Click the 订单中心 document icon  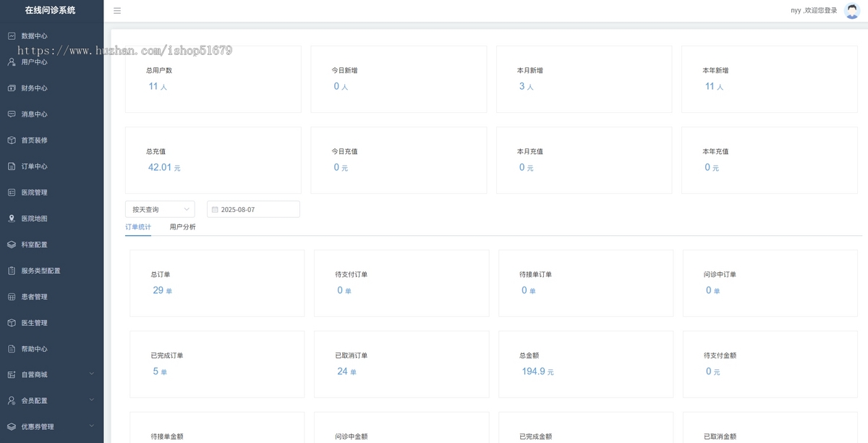(12, 166)
